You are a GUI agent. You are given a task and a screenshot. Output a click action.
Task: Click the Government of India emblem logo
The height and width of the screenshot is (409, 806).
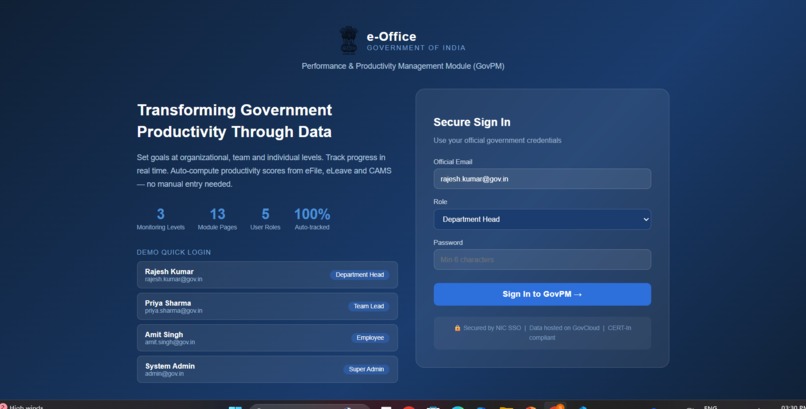(349, 40)
